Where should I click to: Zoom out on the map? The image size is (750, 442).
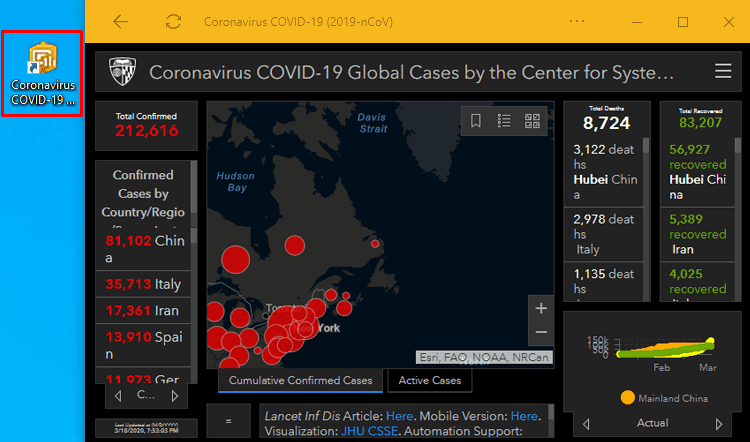coord(541,332)
